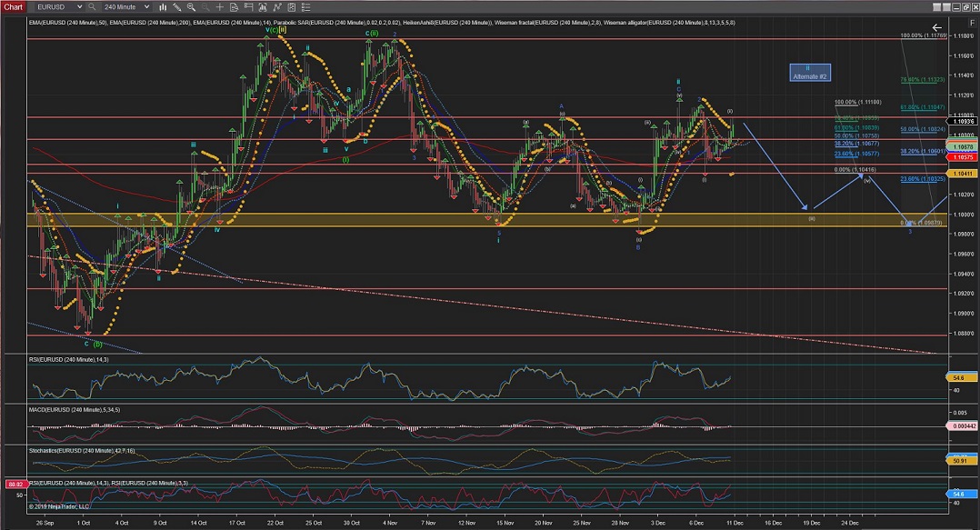Viewport: 980px width, 530px height.
Task: Open the Indicators line icon
Action: coord(276,7)
